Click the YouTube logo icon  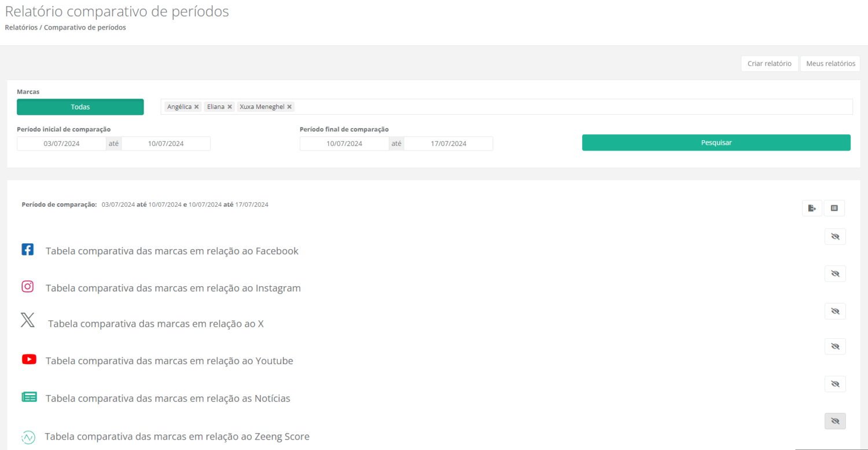(29, 360)
